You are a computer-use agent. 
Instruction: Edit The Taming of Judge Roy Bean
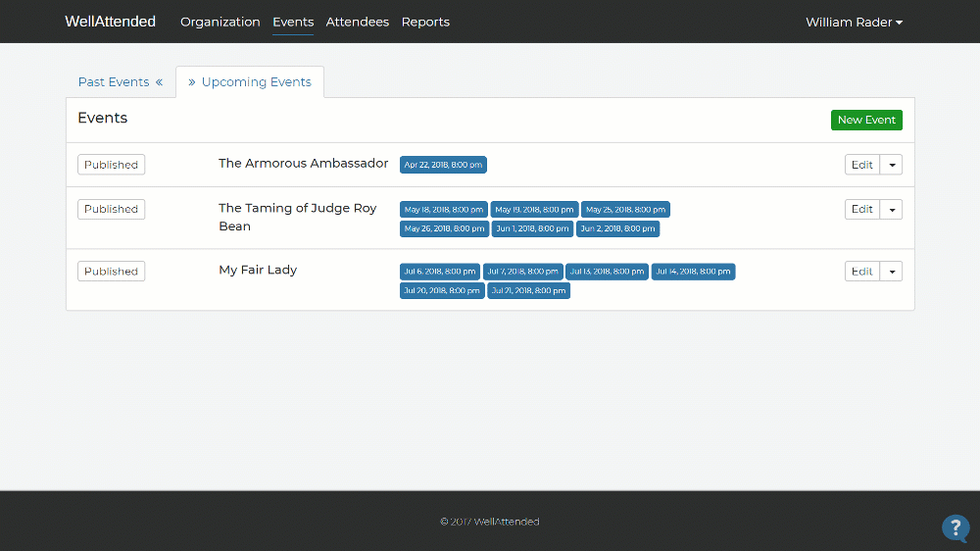click(861, 209)
